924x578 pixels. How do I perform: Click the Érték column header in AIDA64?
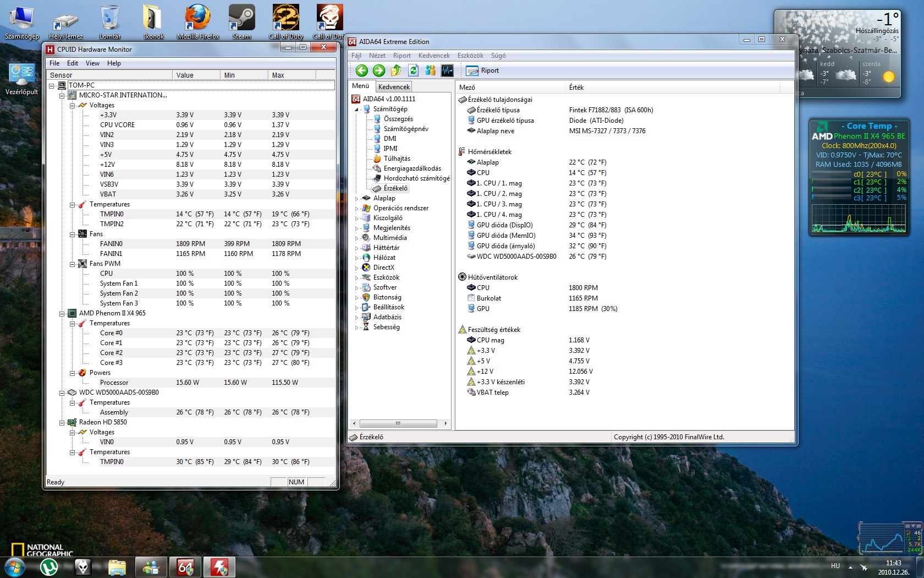[x=673, y=88]
